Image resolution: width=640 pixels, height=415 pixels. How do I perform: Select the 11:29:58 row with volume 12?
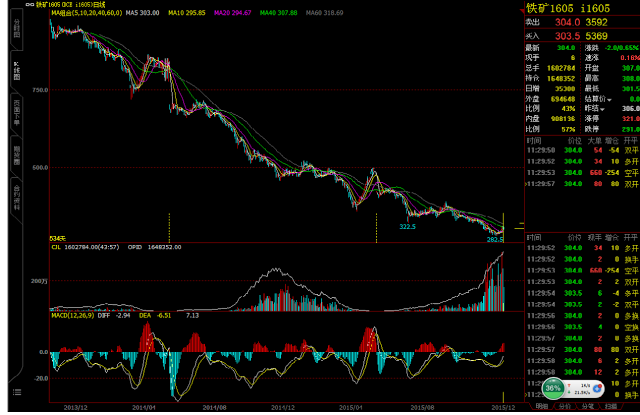[582, 372]
